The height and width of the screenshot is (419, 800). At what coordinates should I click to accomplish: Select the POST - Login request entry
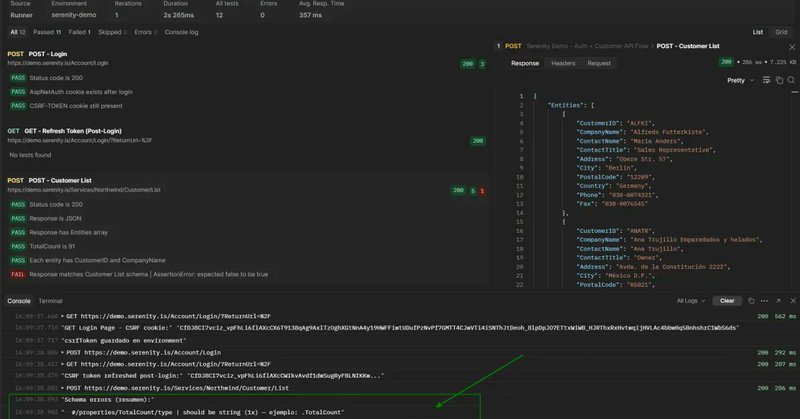(x=47, y=53)
